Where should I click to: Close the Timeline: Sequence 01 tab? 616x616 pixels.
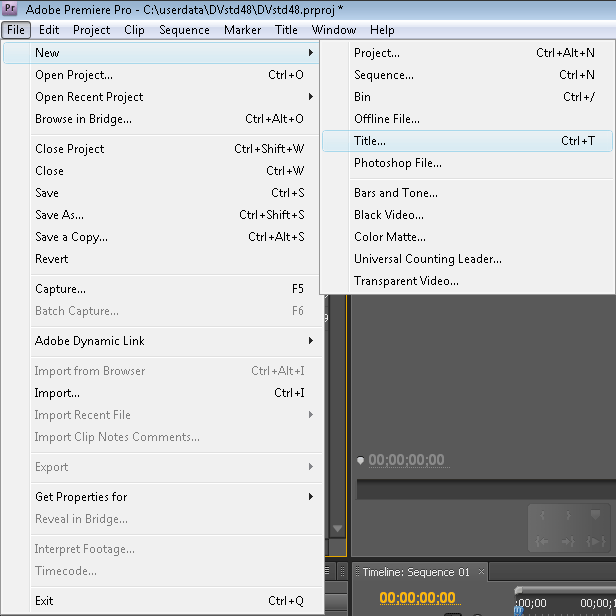pos(481,572)
